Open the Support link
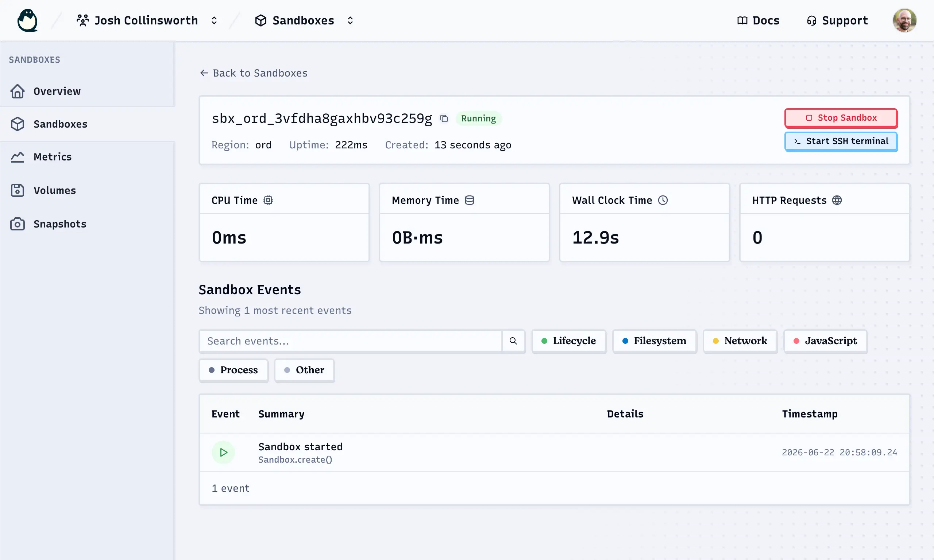The image size is (934, 560). 837,20
